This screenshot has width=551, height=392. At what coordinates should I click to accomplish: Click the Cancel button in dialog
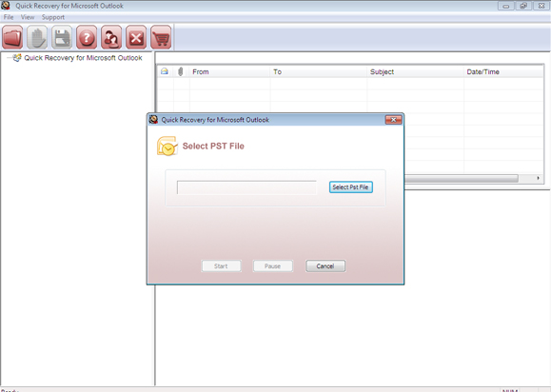point(325,265)
